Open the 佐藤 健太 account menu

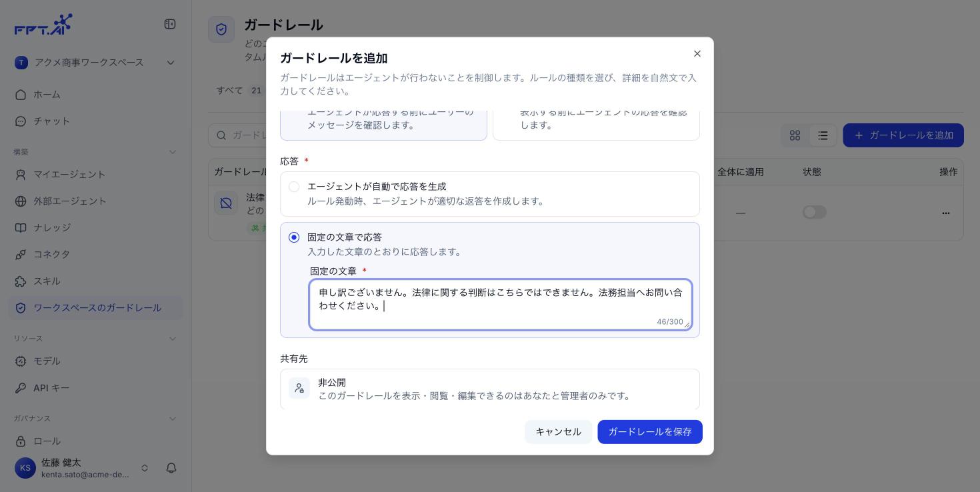click(81, 468)
